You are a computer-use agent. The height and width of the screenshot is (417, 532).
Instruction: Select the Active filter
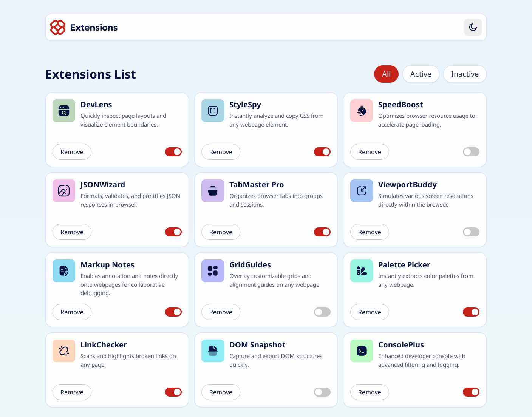pyautogui.click(x=421, y=74)
